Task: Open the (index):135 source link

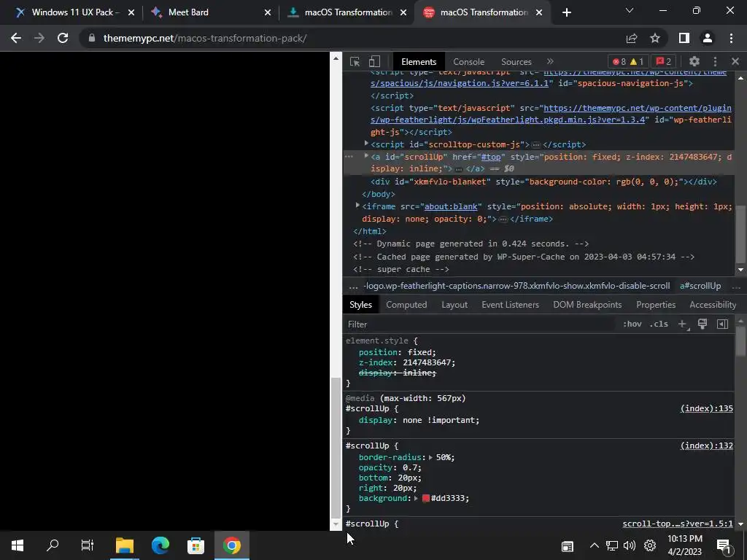Action: click(706, 408)
